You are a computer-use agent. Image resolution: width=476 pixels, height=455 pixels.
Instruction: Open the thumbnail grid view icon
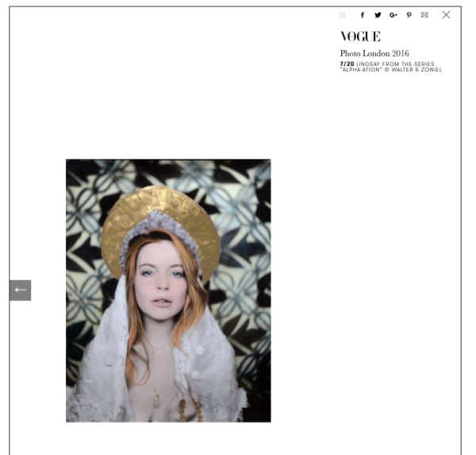point(343,15)
